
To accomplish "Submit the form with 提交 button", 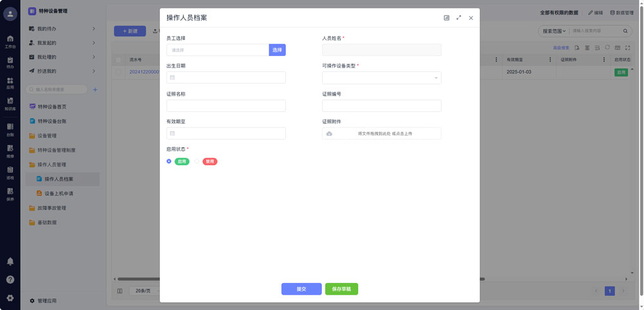I will [x=301, y=289].
